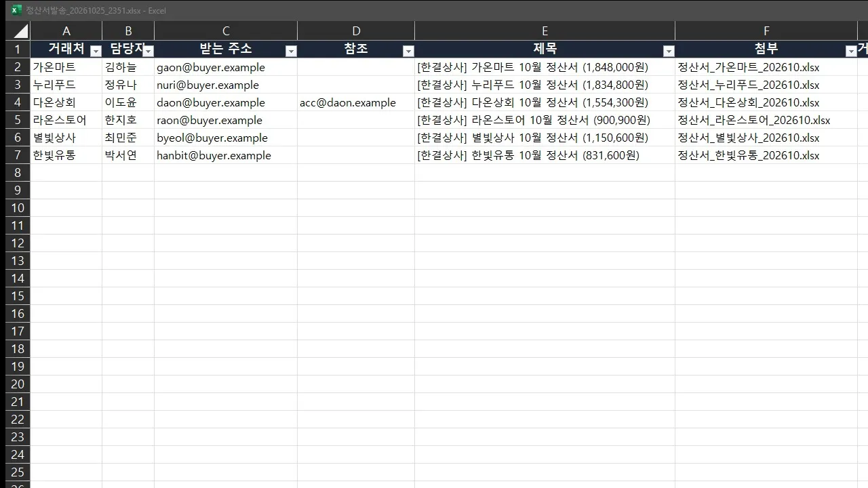Select column C header
Image resolution: width=868 pixels, height=488 pixels.
(226, 31)
